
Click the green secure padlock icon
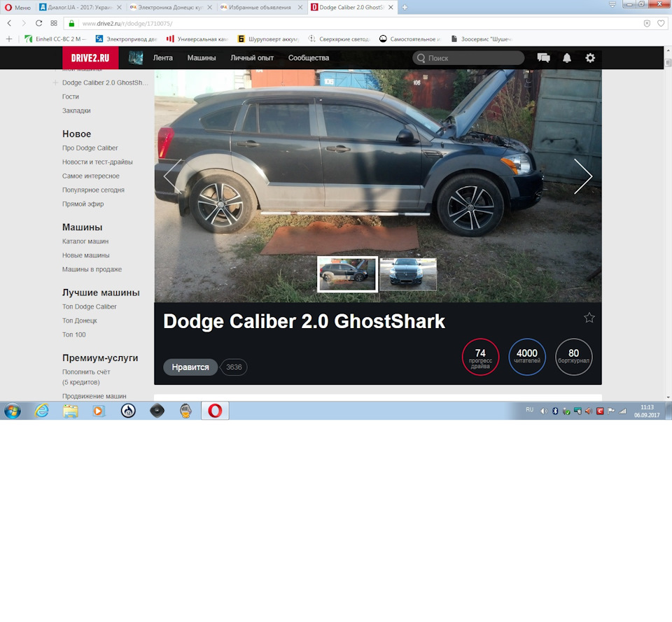point(72,23)
